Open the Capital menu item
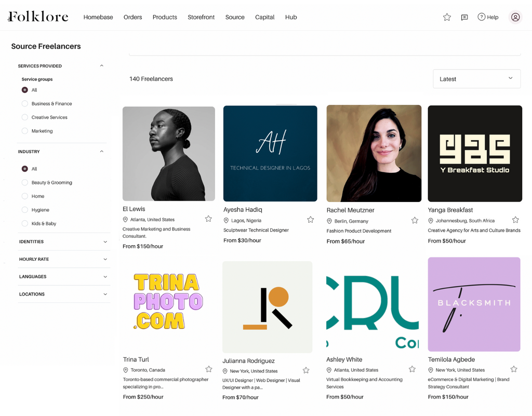Image resolution: width=532 pixels, height=416 pixels. coord(264,17)
